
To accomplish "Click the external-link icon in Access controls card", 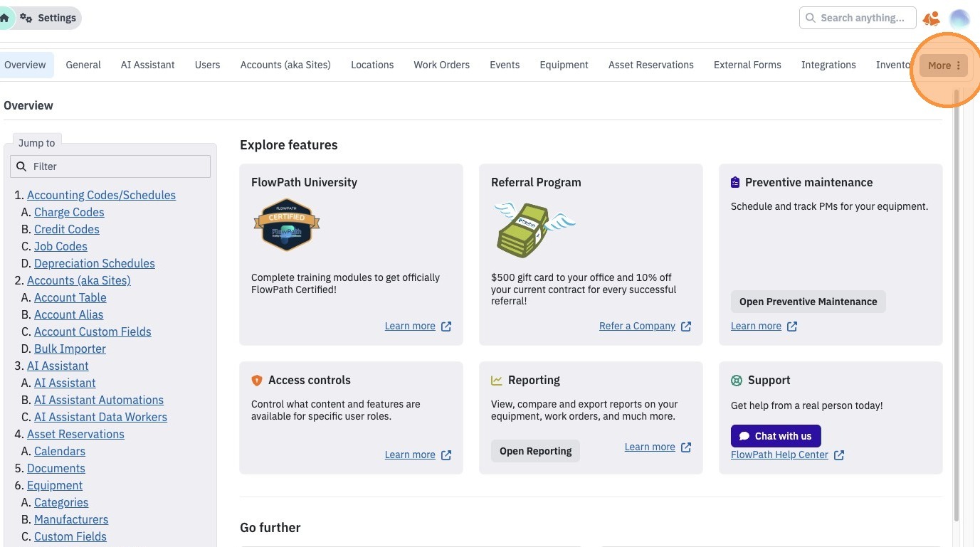I will 446,455.
